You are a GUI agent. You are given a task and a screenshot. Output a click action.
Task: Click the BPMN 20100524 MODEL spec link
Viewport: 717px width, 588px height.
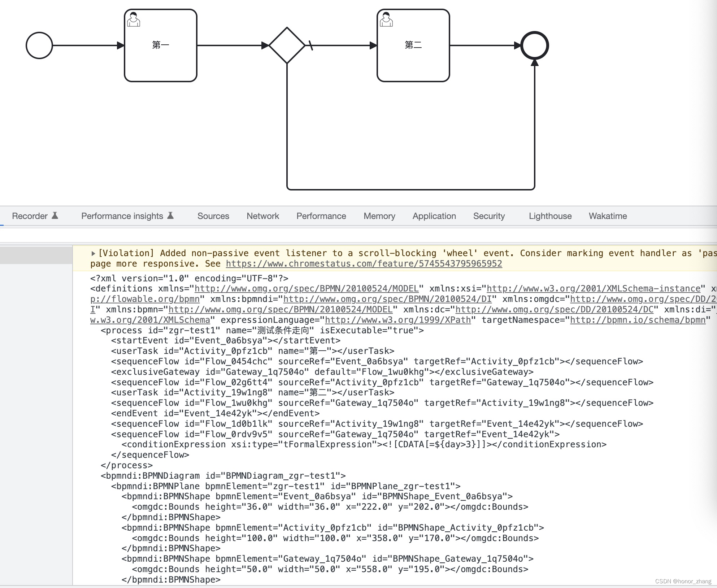click(x=306, y=289)
